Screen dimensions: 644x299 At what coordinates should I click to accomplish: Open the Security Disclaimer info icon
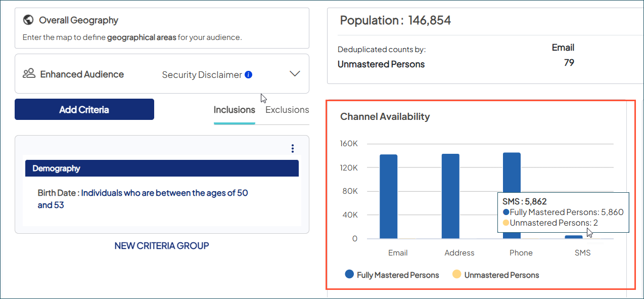(248, 74)
